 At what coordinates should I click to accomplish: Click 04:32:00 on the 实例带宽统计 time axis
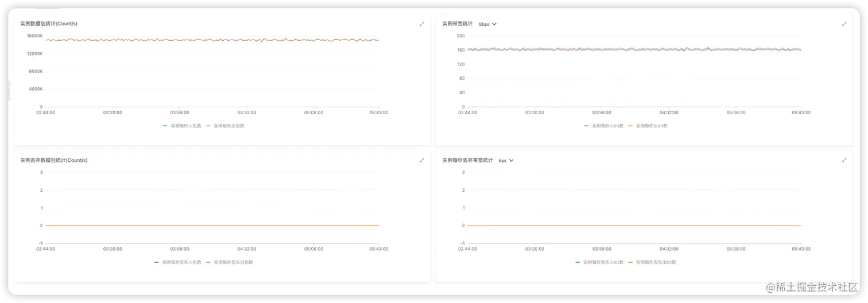pos(669,112)
